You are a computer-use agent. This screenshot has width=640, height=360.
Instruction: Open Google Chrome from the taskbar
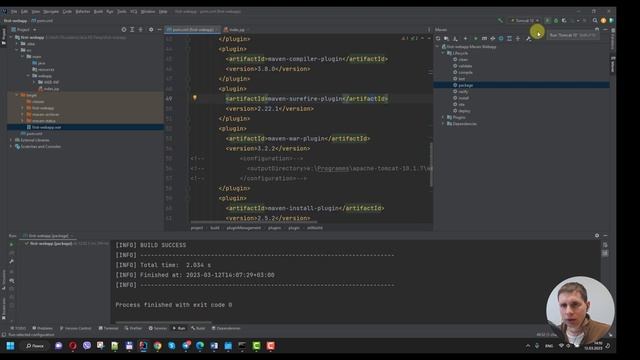click(x=157, y=346)
